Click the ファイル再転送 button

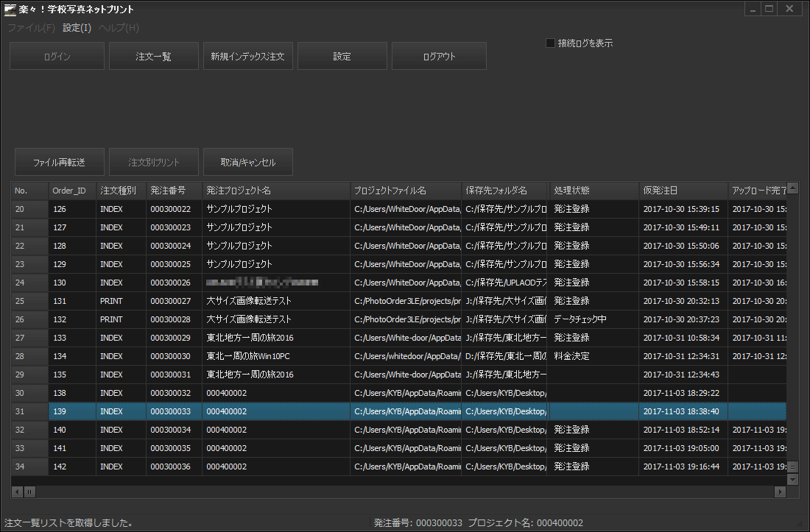click(60, 162)
